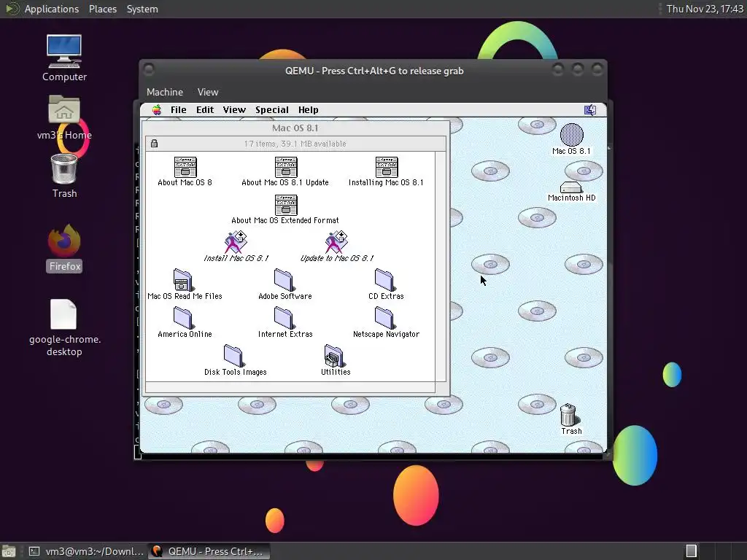Open the Computer icon on Linux desktop

[64, 52]
